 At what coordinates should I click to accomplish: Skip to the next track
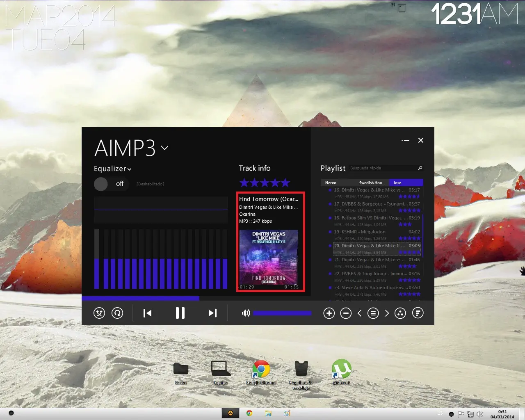click(212, 313)
